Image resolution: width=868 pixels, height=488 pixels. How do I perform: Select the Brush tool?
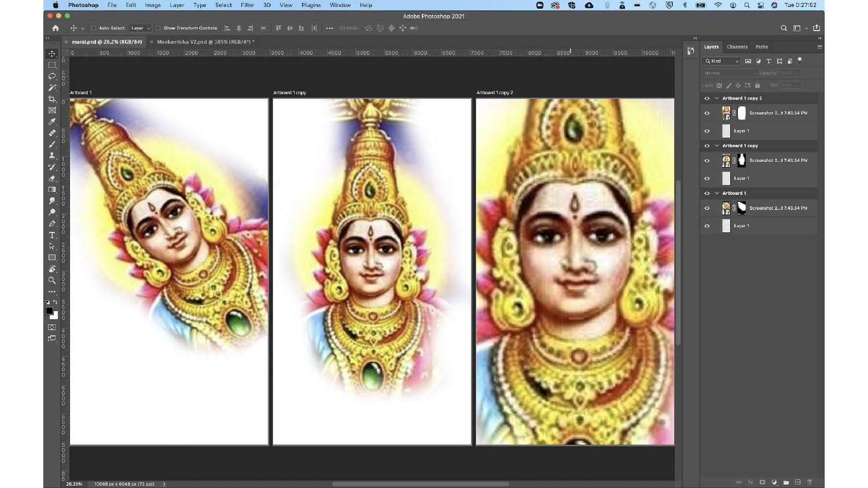(52, 145)
